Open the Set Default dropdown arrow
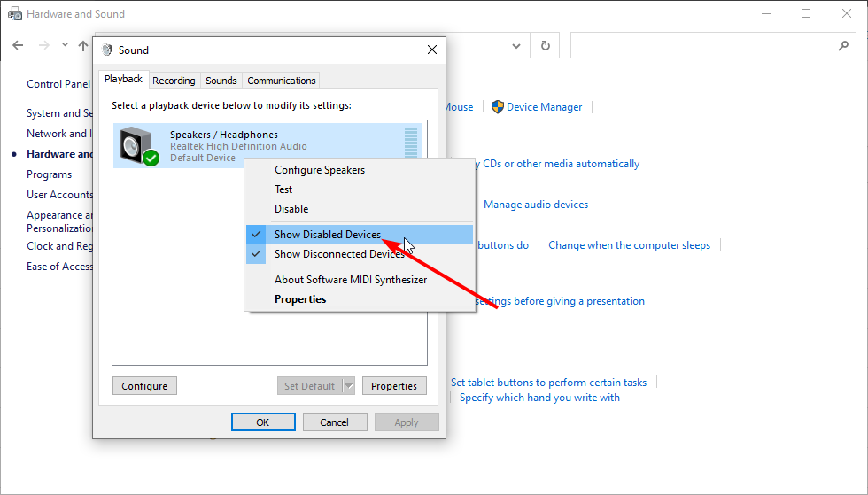The height and width of the screenshot is (495, 868). 349,386
